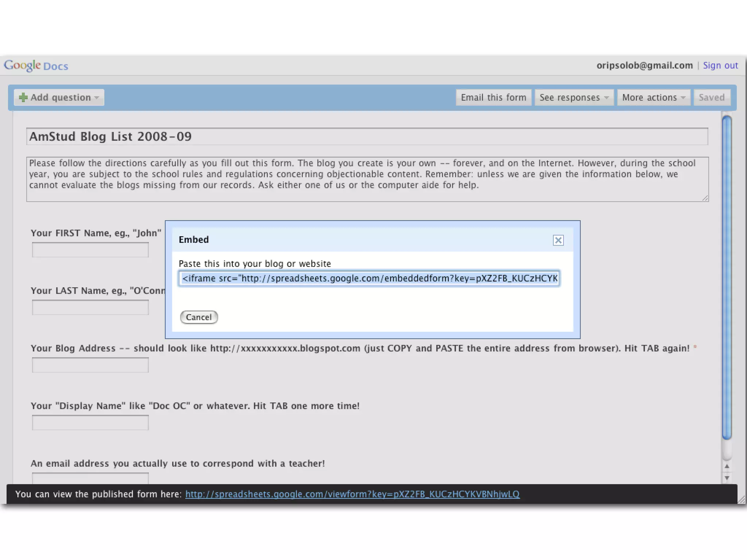Click the form title AmStud Blog List field
Screen dimensions: 747x560
point(367,136)
